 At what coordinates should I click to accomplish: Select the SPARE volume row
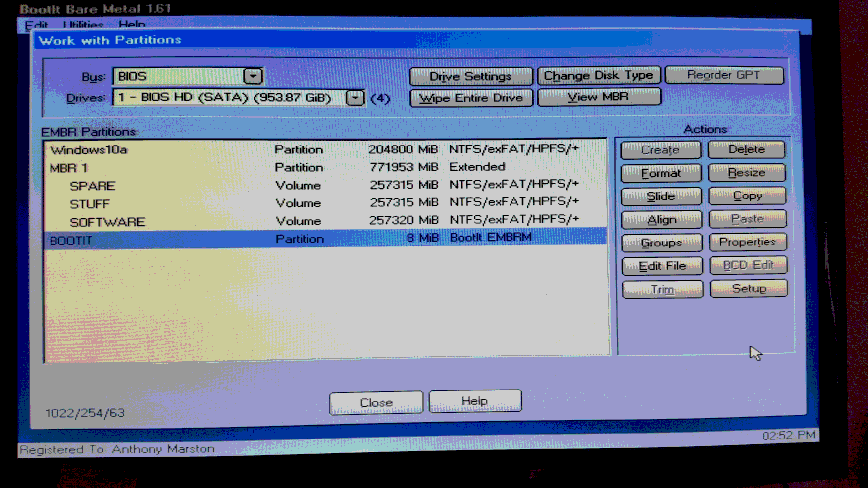(325, 185)
